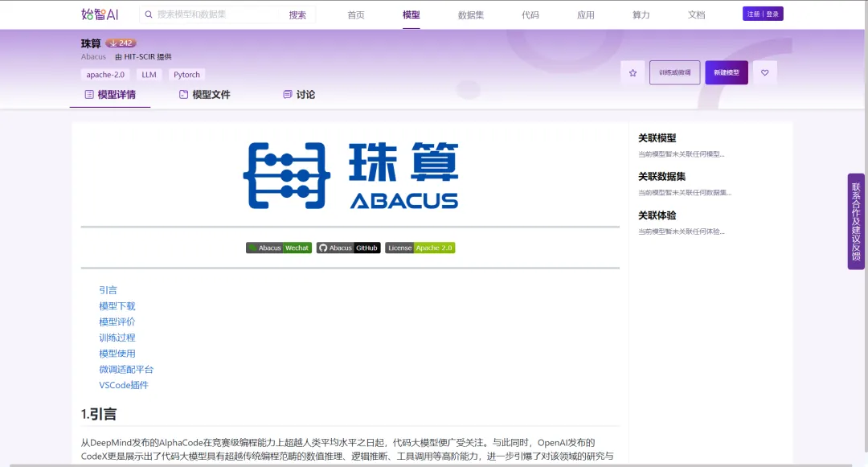Open the Abacus Wechat badge
The image size is (868, 467).
tap(279, 248)
